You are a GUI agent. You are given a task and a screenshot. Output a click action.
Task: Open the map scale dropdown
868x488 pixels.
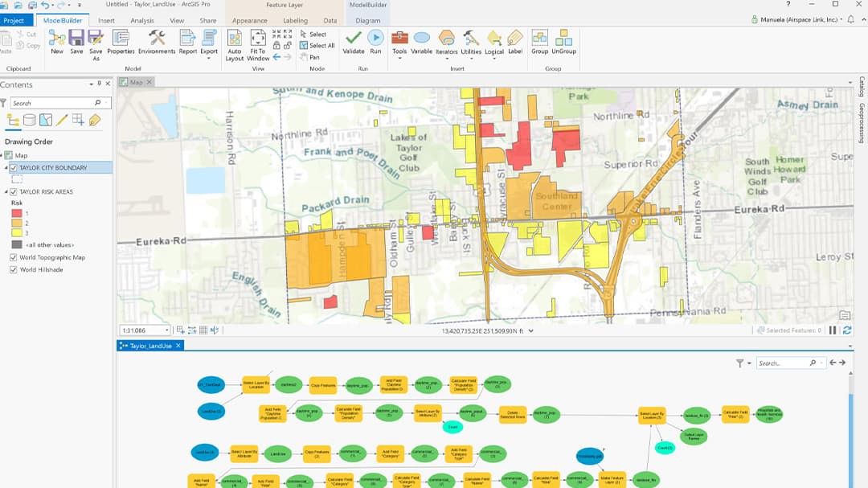click(166, 330)
